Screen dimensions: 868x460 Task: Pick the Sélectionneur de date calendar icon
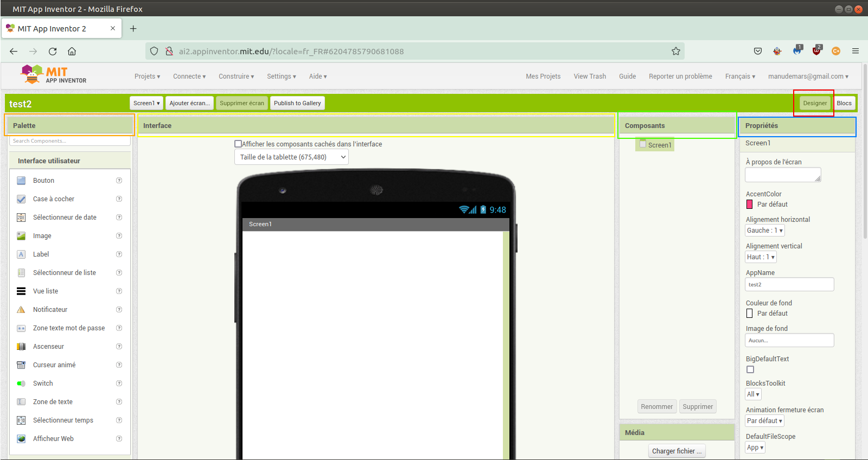[21, 218]
